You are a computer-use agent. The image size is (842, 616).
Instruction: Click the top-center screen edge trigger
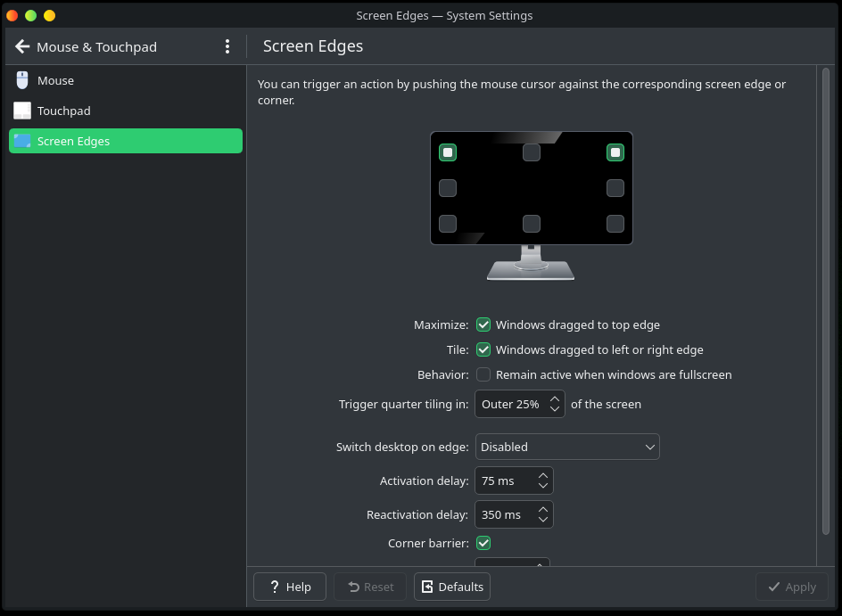pos(532,152)
